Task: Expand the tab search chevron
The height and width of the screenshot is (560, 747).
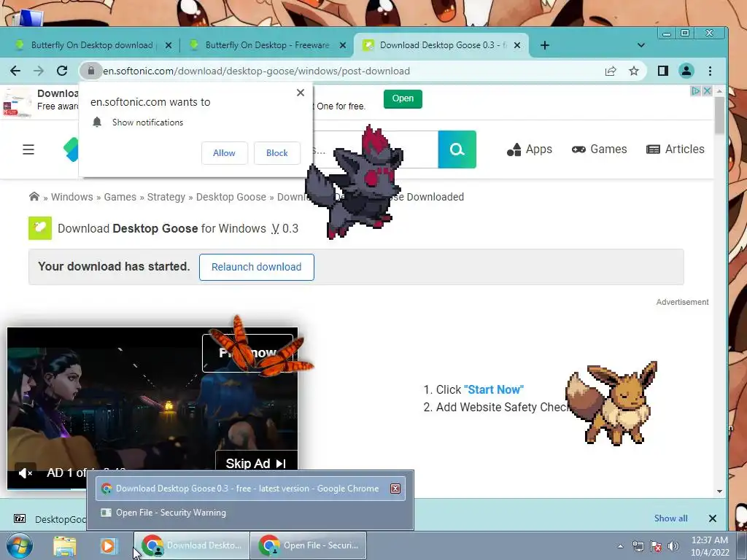Action: click(x=640, y=45)
